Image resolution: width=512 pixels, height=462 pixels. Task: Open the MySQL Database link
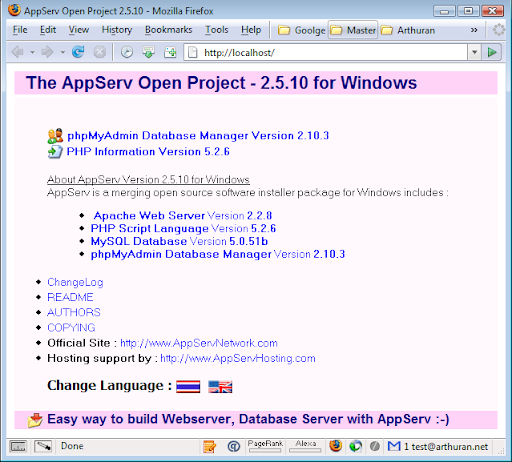(179, 241)
